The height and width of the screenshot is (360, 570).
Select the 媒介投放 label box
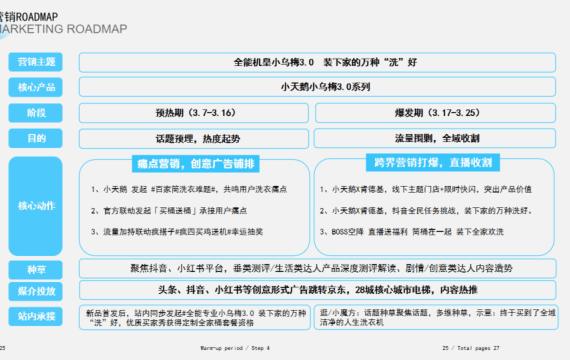click(35, 291)
